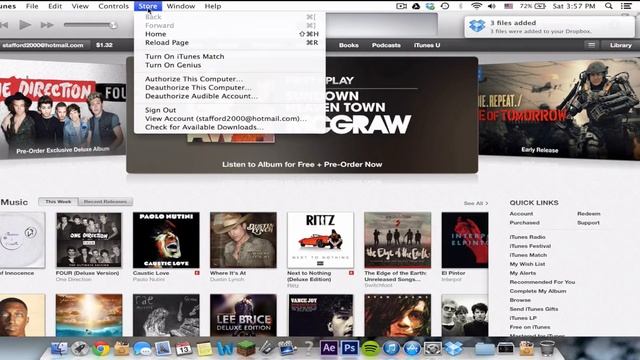Open the stafford2000@hotmail.com account dropdown
The image size is (640, 360).
coord(43,45)
